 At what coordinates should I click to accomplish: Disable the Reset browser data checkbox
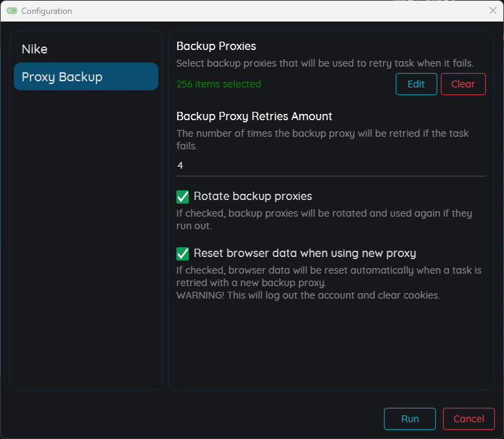click(x=183, y=254)
